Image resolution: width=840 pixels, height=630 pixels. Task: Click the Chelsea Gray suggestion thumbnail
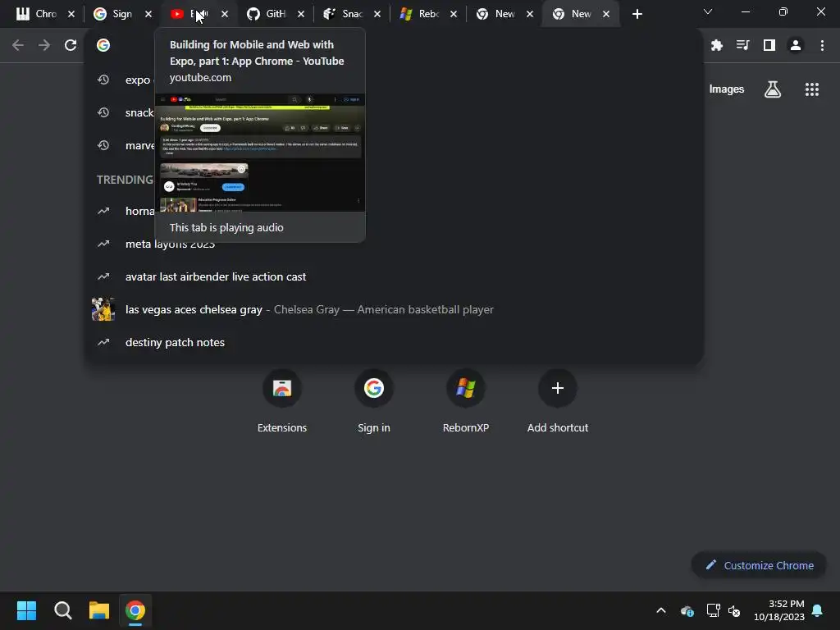(103, 309)
